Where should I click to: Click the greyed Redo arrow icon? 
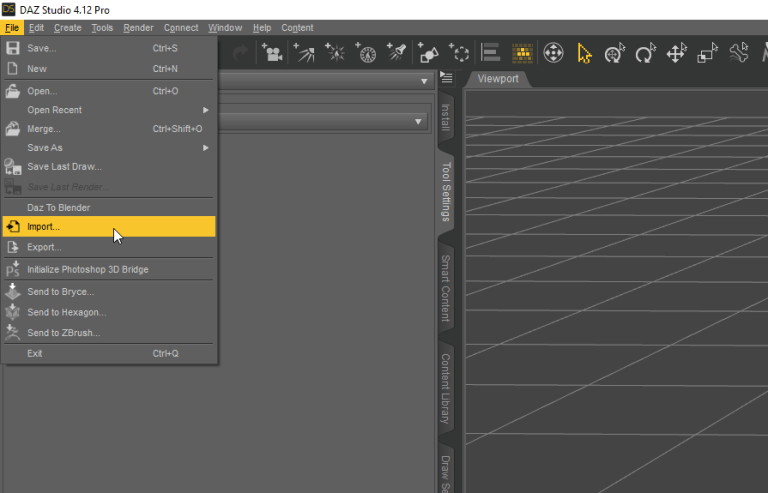[x=240, y=52]
